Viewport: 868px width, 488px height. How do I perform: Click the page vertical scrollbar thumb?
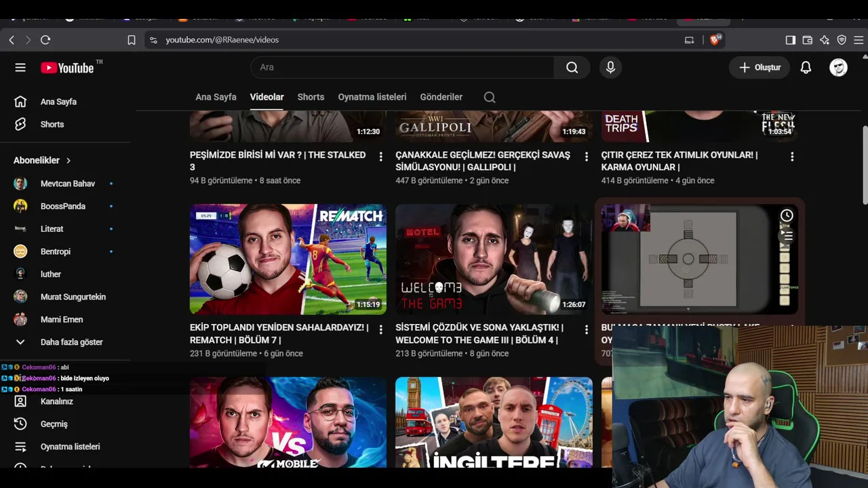click(x=865, y=165)
